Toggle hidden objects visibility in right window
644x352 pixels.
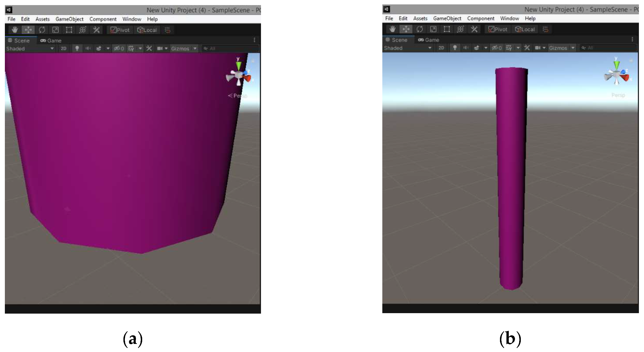496,48
